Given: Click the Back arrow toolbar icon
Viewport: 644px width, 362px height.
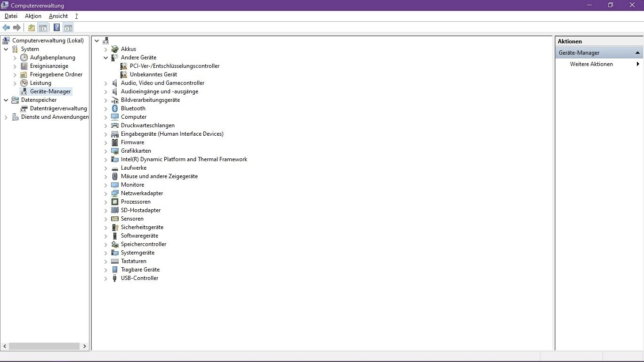Looking at the screenshot, I should pos(6,27).
